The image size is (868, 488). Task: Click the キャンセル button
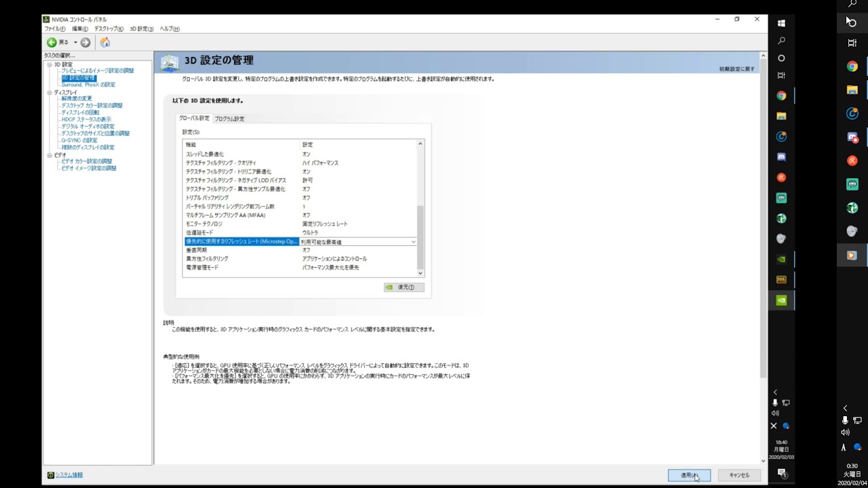coord(739,475)
